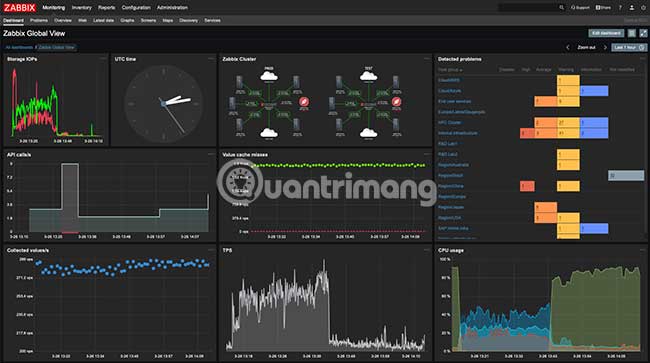Viewport: 650px width, 363px height.
Task: Switch to the Problems submenu tab
Action: [39, 20]
